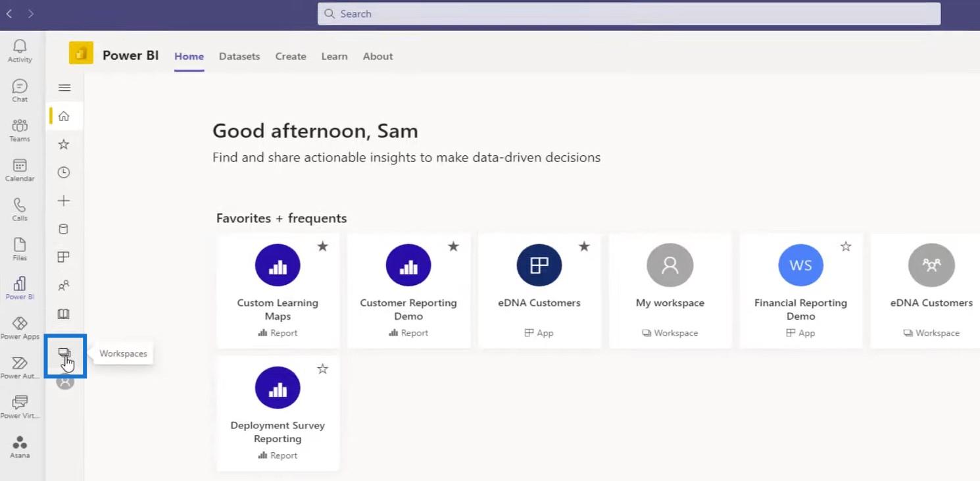Click the Power BI title text

[130, 55]
